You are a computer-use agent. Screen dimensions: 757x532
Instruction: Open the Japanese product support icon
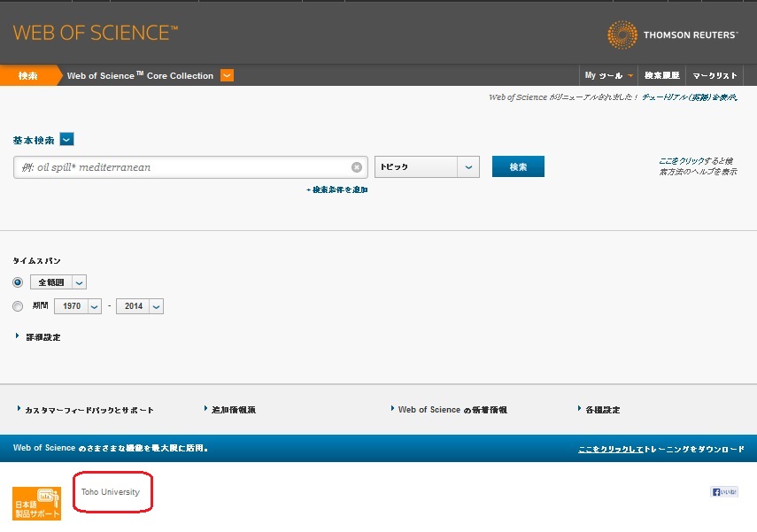point(36,503)
